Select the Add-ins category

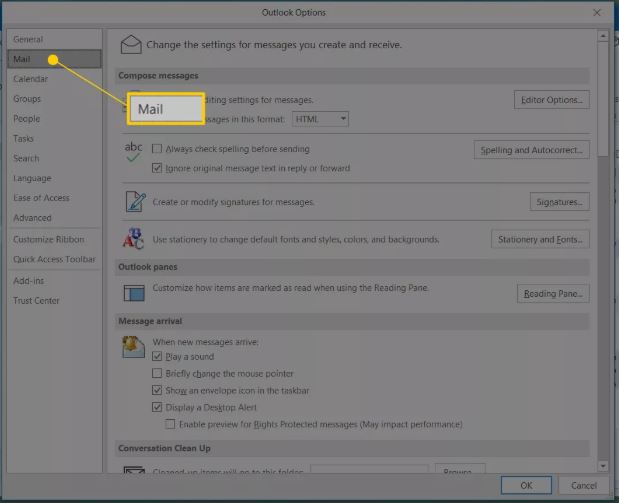coord(54,281)
